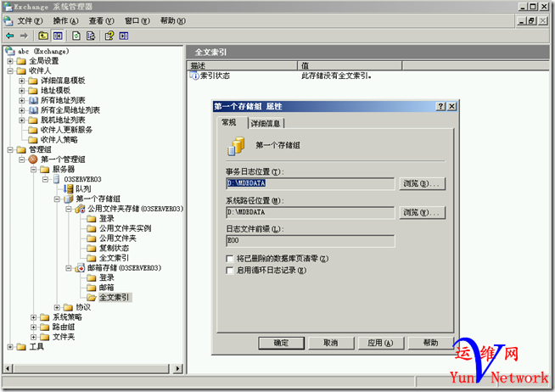Click the tree pane scrollbar left arrow
555x392 pixels.
click(x=8, y=368)
